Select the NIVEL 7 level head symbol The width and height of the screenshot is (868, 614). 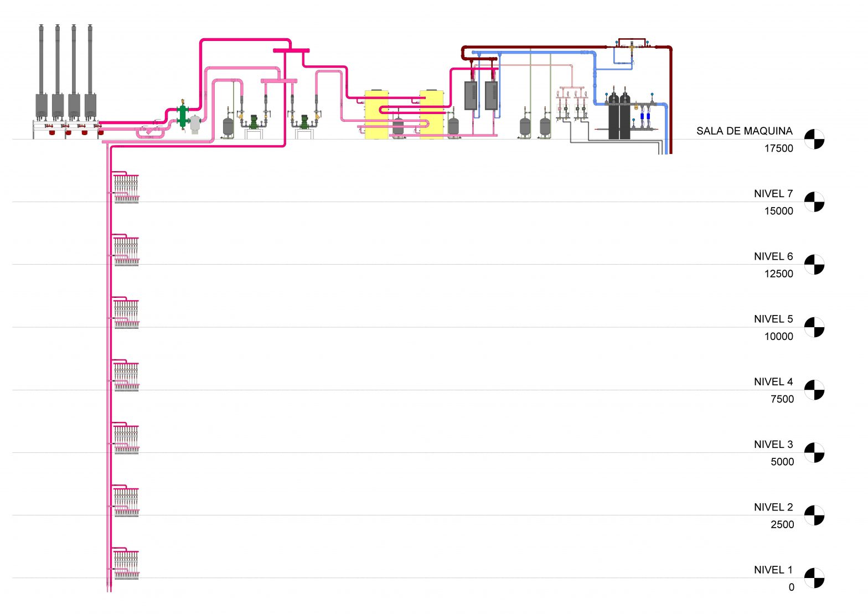pos(814,202)
